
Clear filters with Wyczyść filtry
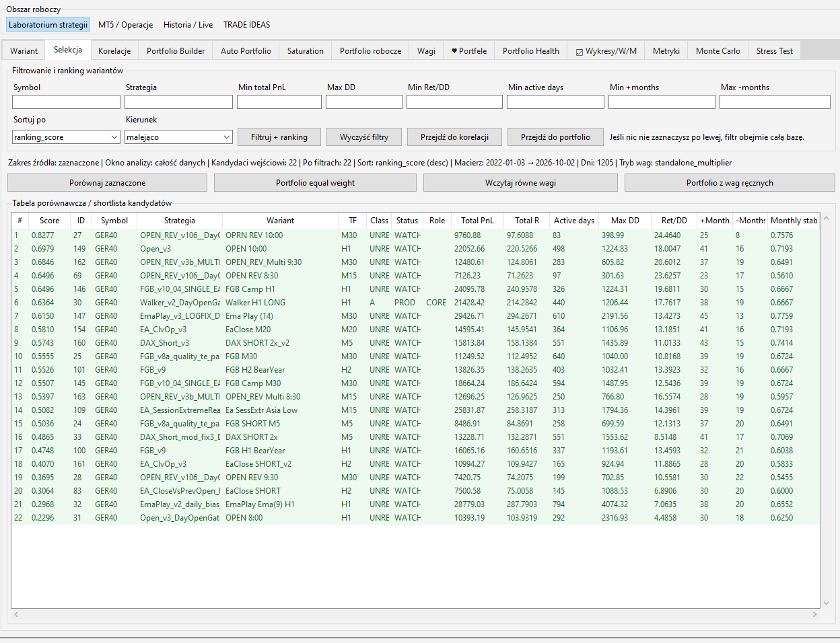pyautogui.click(x=364, y=137)
